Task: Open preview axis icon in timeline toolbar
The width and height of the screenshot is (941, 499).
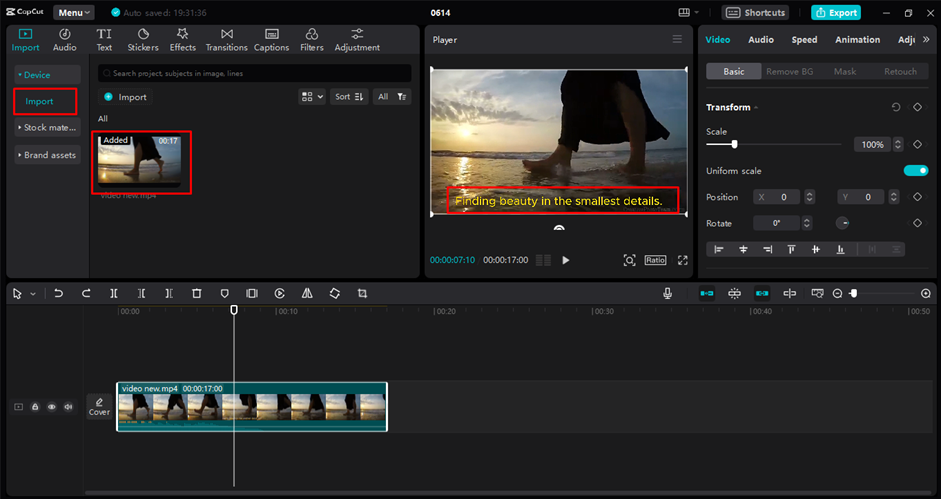Action: [817, 293]
